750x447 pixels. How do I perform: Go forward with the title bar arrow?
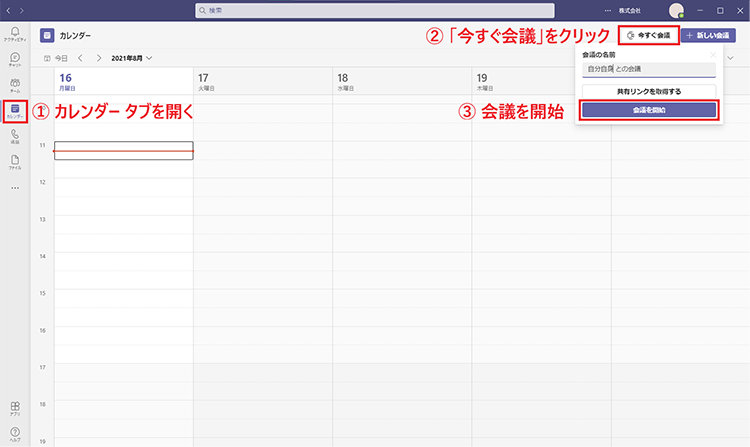click(22, 11)
